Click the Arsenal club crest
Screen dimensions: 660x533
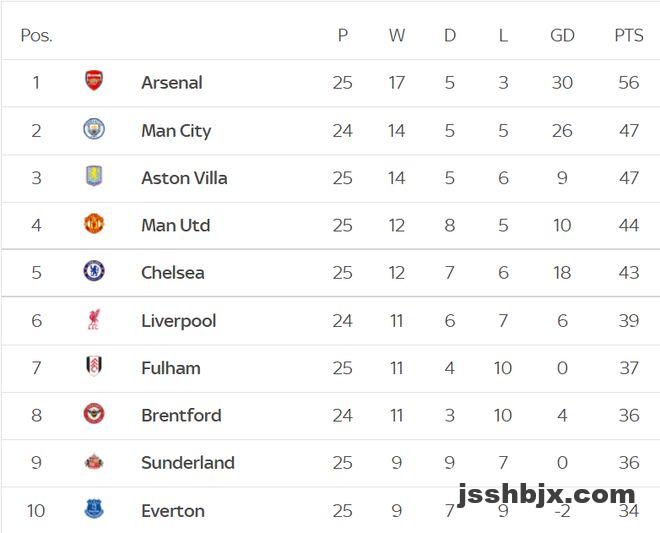(94, 82)
